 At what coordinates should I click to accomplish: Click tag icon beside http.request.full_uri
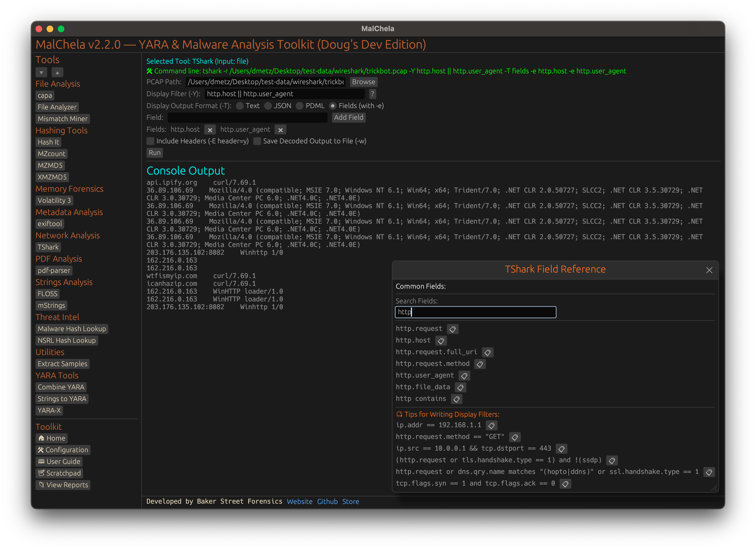pyautogui.click(x=487, y=352)
